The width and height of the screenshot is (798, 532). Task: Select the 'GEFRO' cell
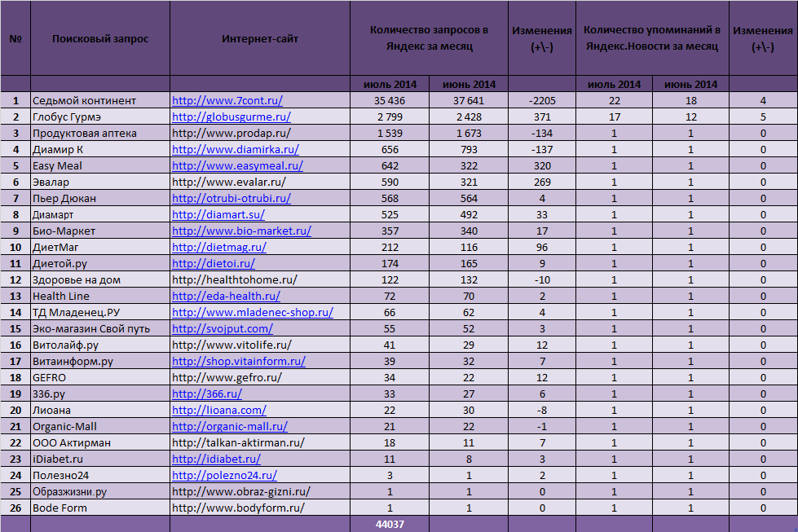100,377
